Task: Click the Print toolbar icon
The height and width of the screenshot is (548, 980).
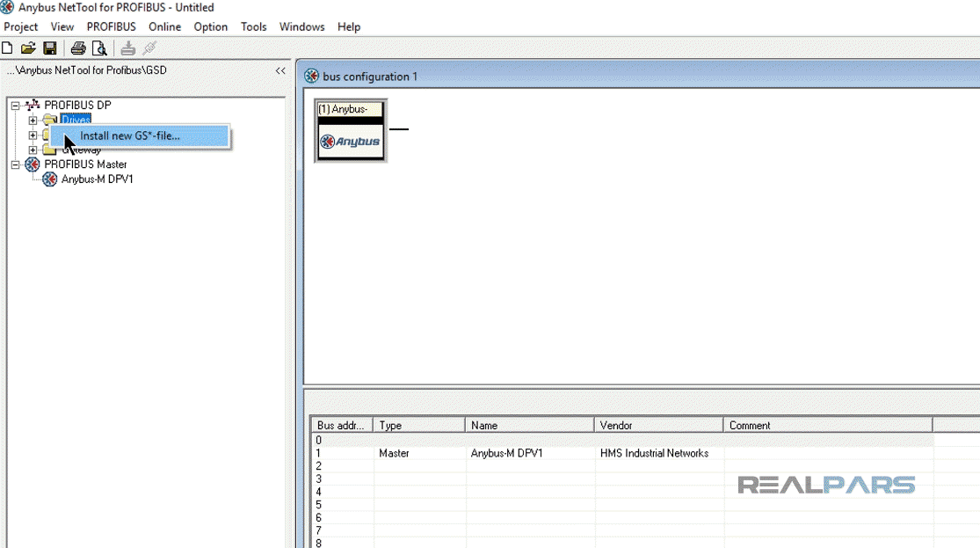Action: pyautogui.click(x=78, y=48)
